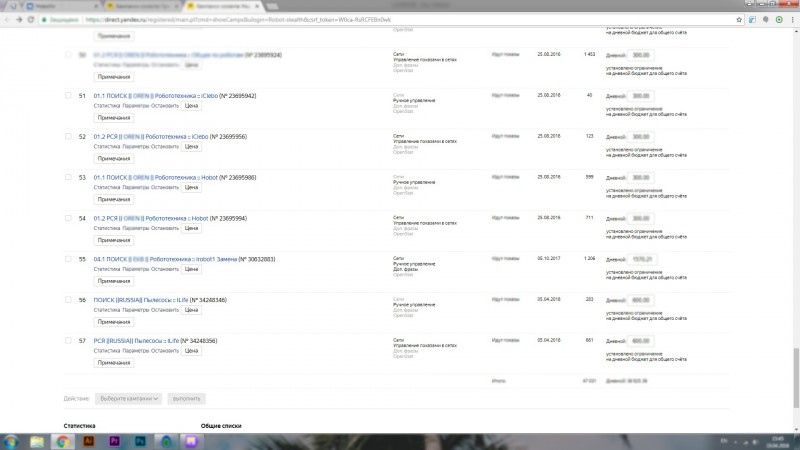The width and height of the screenshot is (800, 450).
Task: Go forward in browser history
Action: point(19,19)
